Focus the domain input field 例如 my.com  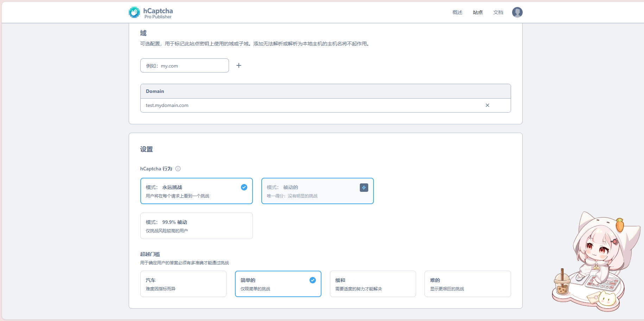(x=184, y=66)
